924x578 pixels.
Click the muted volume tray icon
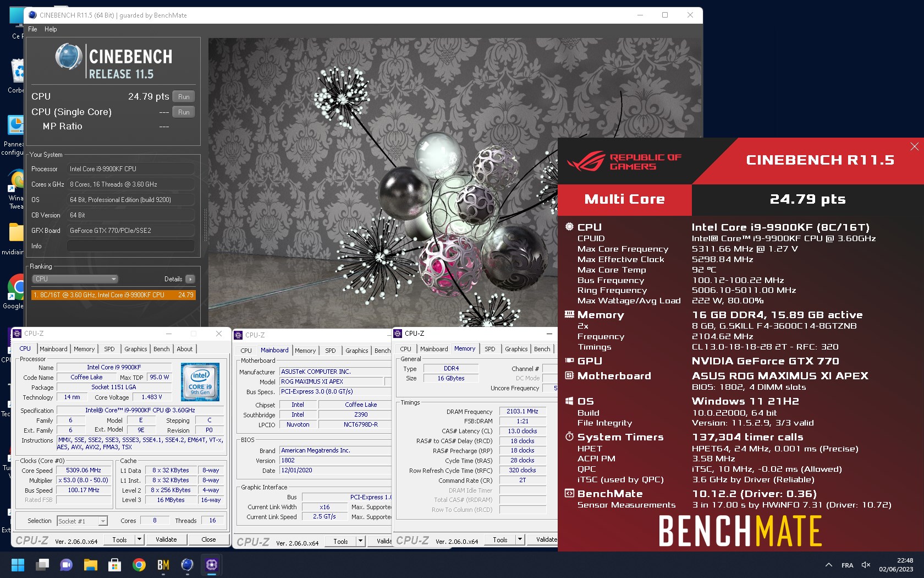[x=866, y=565]
